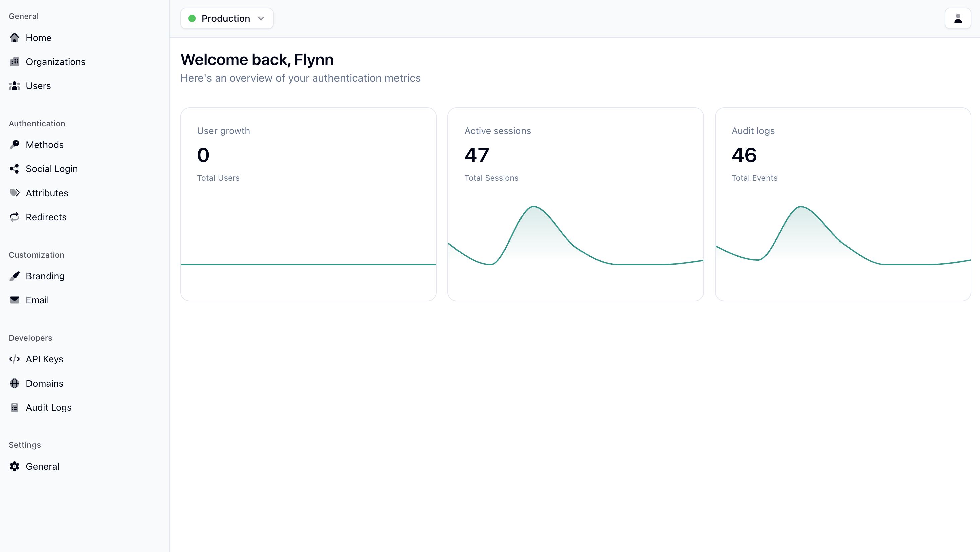980x552 pixels.
Task: Select the User growth card
Action: tap(308, 204)
